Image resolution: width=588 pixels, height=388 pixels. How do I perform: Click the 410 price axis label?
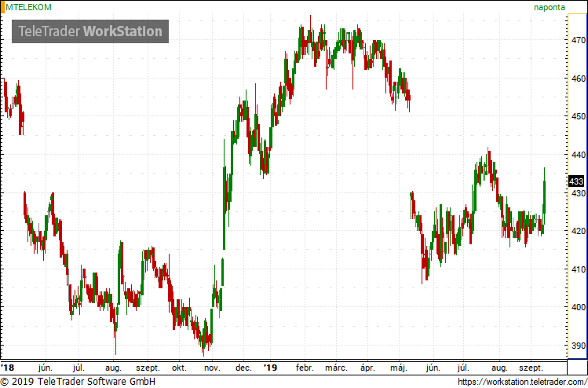point(578,269)
